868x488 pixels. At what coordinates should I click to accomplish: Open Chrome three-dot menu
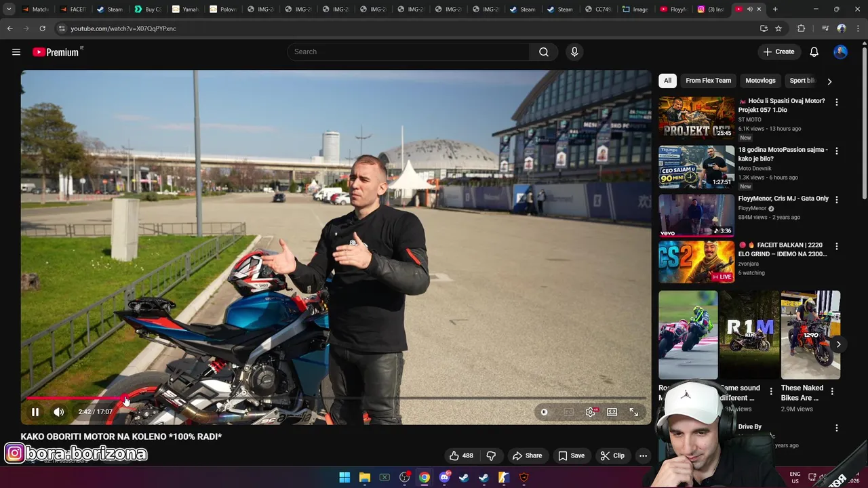tap(858, 28)
